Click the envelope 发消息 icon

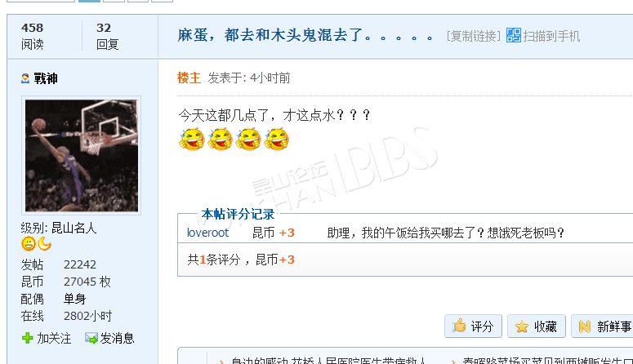tap(91, 338)
